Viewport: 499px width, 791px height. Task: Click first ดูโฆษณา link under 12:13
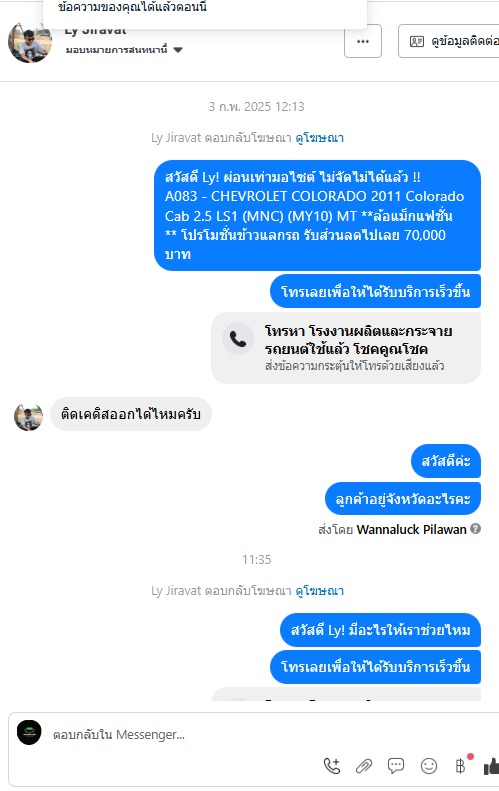(x=319, y=137)
